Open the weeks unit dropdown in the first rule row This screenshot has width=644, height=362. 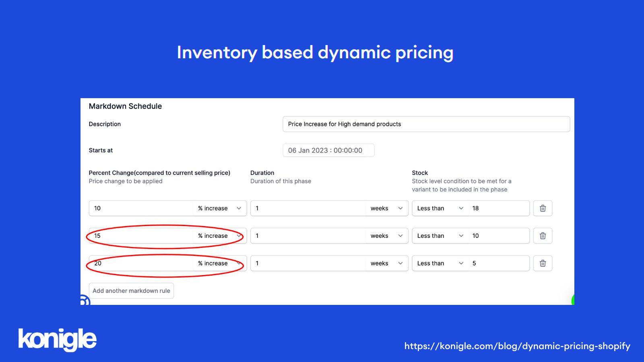[387, 208]
